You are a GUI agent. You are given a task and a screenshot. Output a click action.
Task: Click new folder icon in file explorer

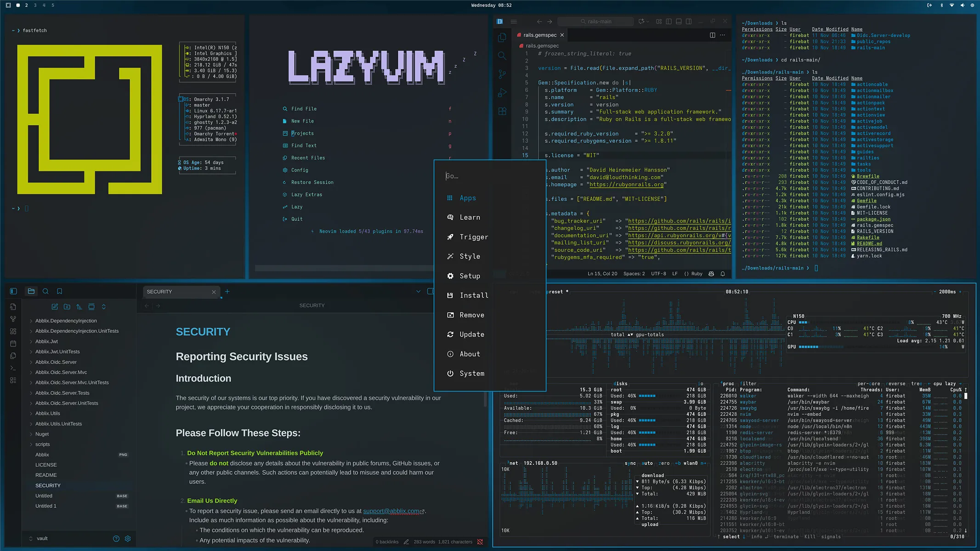(x=67, y=307)
